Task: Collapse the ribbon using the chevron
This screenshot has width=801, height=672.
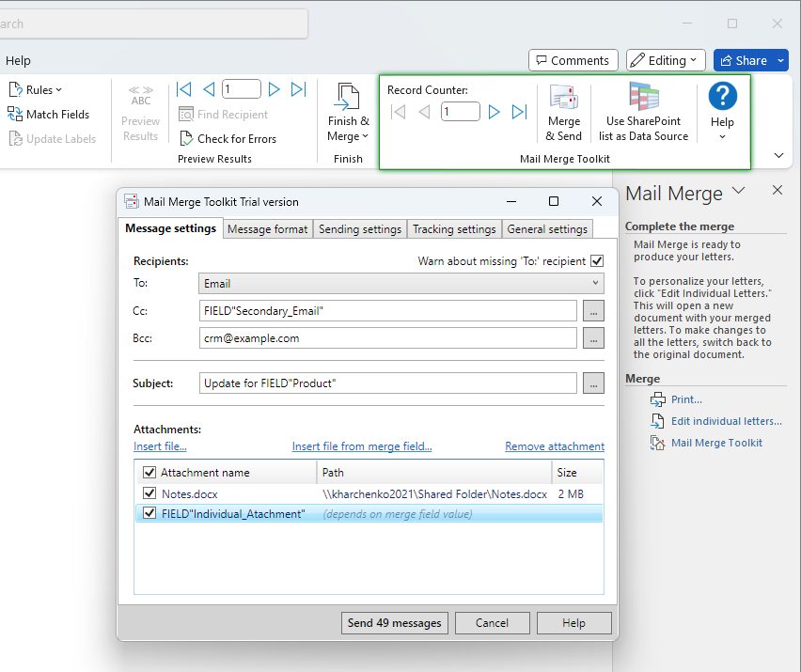Action: pyautogui.click(x=778, y=155)
